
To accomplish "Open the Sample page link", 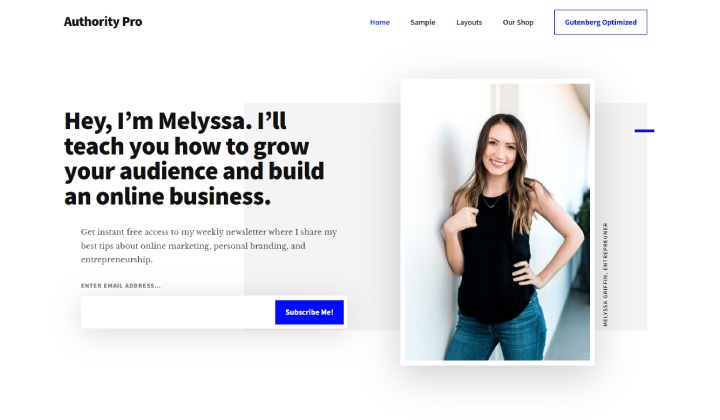I will (x=422, y=22).
